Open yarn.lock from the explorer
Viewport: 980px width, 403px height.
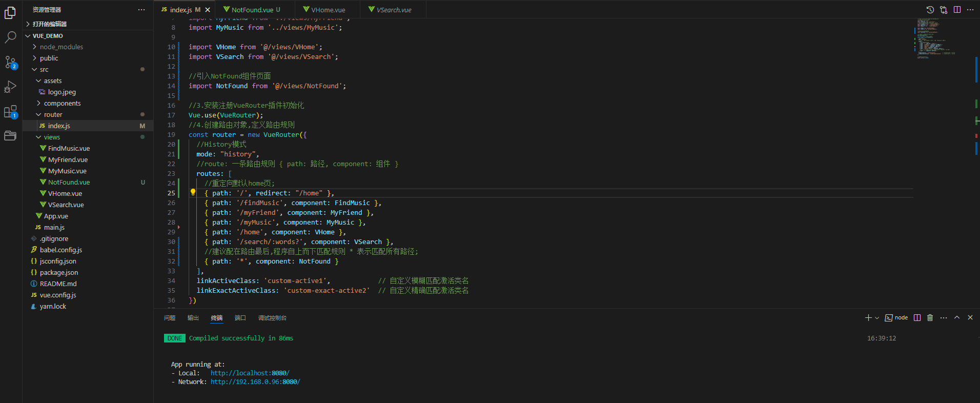[88, 306]
